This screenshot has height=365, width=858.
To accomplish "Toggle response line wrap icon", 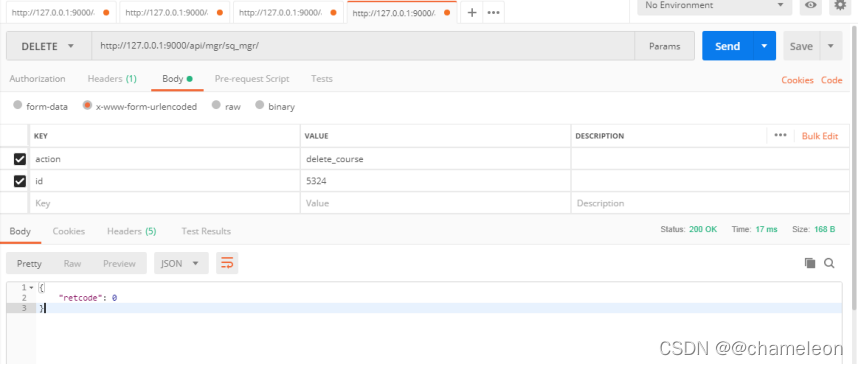I will tap(227, 263).
